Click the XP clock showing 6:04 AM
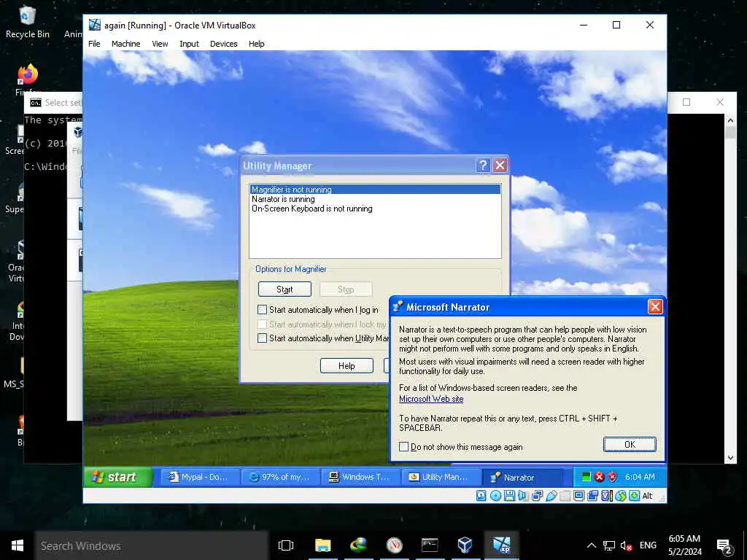The image size is (747, 560). 640,477
